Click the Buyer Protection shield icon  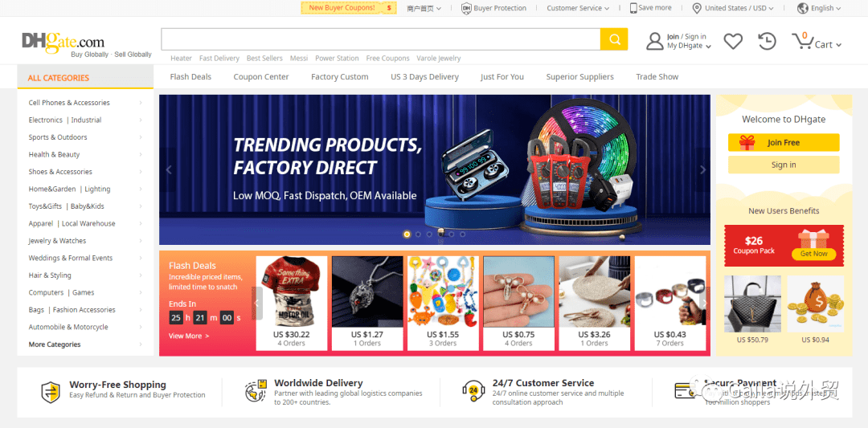[466, 8]
